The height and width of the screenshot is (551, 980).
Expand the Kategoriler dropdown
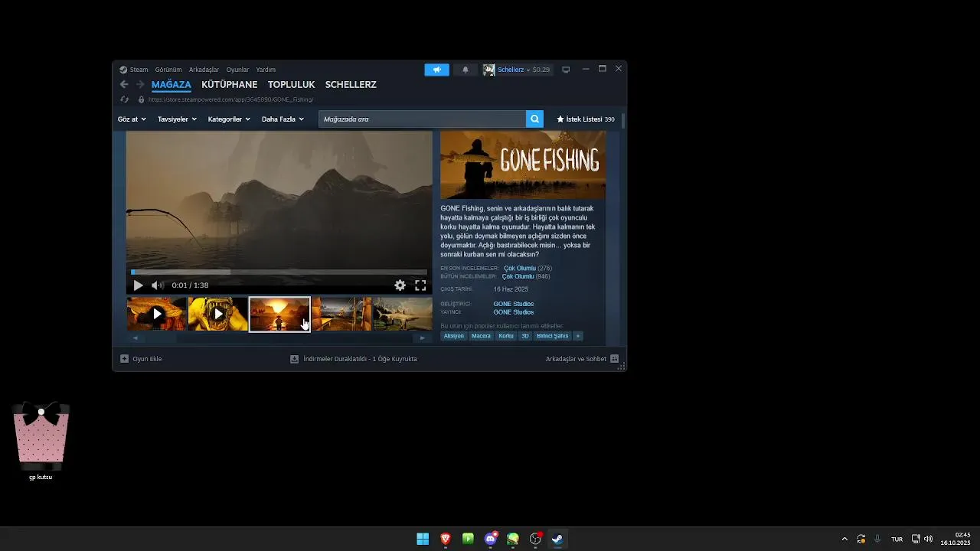point(229,119)
